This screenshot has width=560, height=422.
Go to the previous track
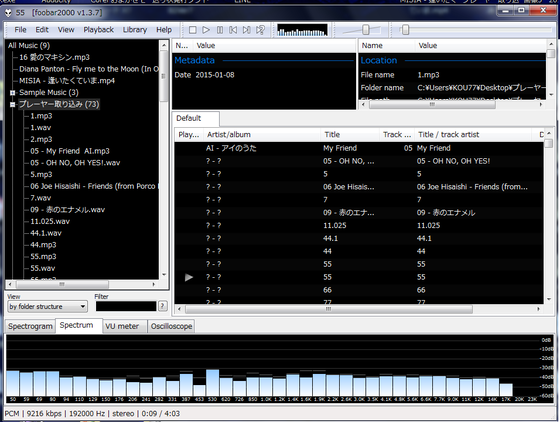(233, 30)
